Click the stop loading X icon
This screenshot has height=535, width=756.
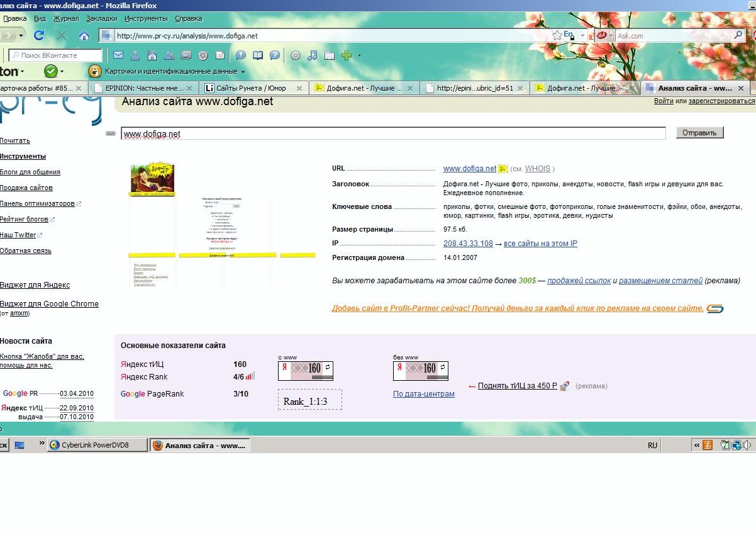coord(62,35)
